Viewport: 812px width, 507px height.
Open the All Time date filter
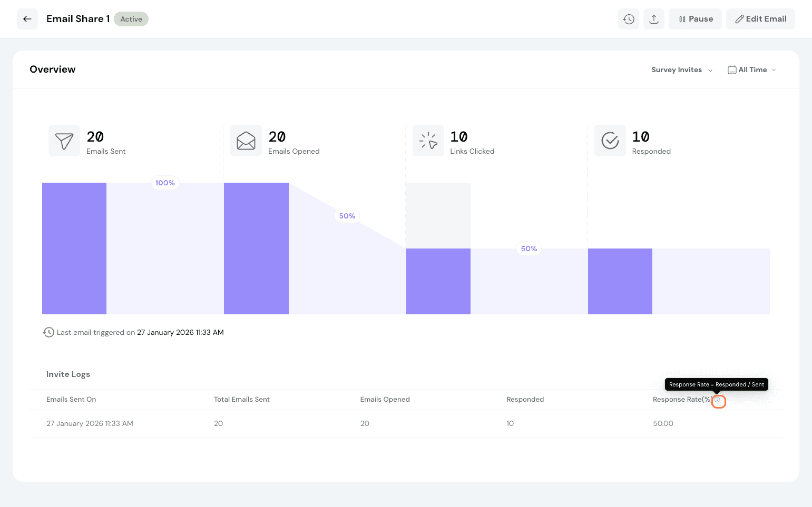(x=752, y=70)
